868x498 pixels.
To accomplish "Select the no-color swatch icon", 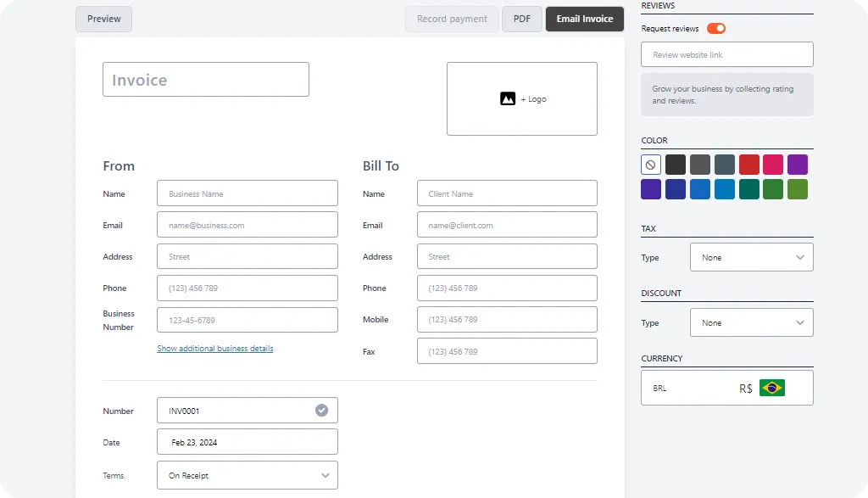I will pos(651,165).
